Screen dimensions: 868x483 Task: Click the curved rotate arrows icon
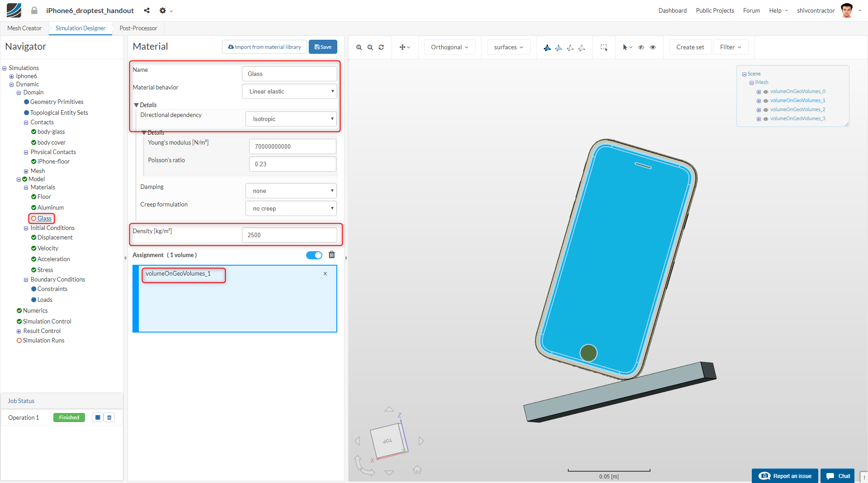364,466
